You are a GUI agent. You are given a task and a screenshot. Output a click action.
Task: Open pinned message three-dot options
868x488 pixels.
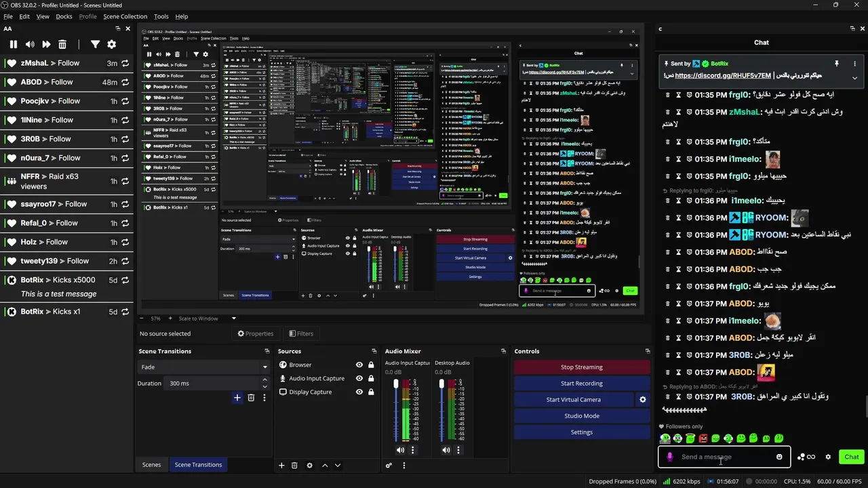[854, 64]
